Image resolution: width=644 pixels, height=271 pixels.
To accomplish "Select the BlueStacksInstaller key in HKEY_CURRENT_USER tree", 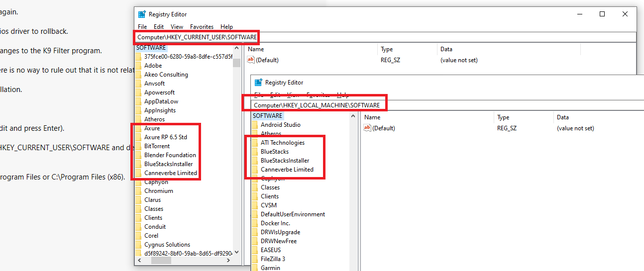I will pyautogui.click(x=169, y=164).
